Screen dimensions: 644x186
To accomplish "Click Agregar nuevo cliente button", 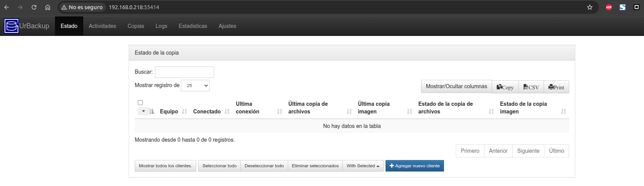I will tap(415, 166).
